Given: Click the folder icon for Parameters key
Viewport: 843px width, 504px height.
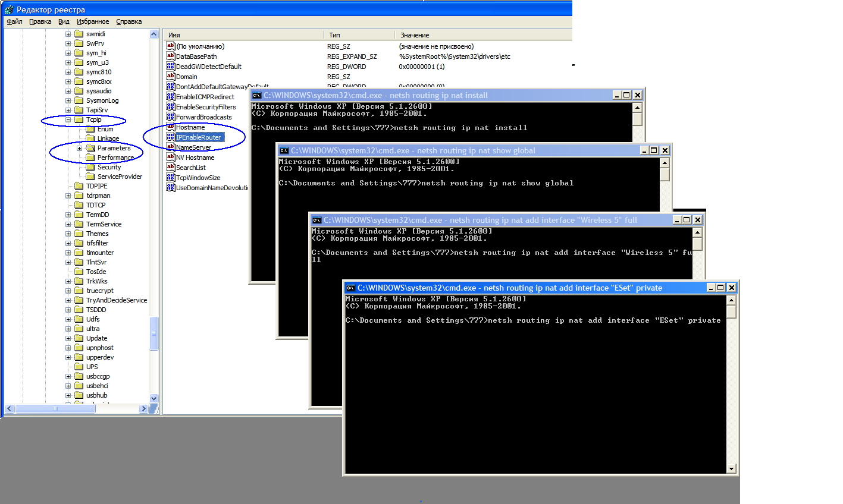Looking at the screenshot, I should (x=90, y=148).
